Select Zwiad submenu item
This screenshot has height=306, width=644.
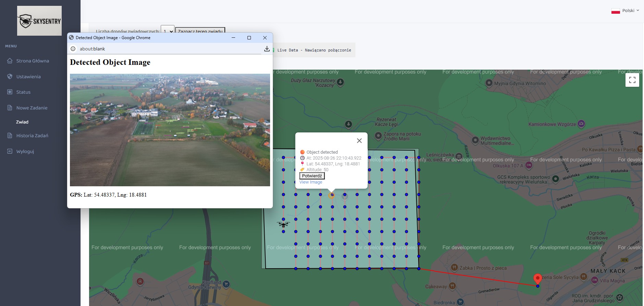click(22, 122)
